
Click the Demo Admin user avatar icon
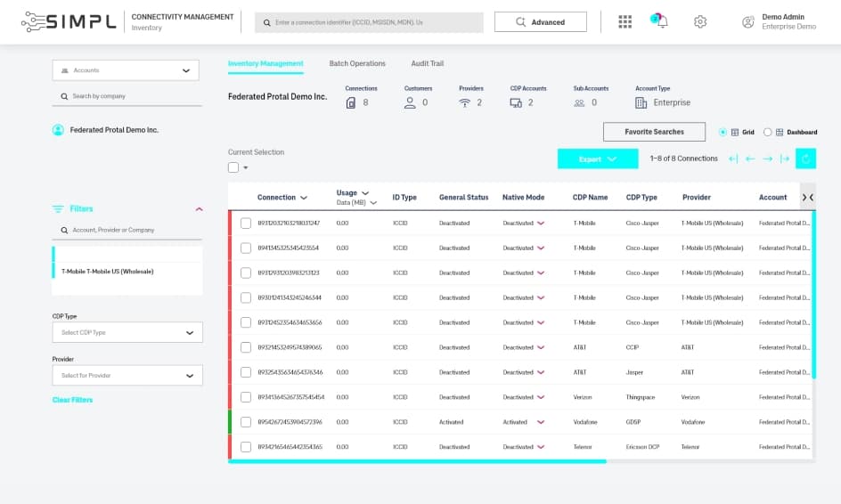pyautogui.click(x=747, y=22)
